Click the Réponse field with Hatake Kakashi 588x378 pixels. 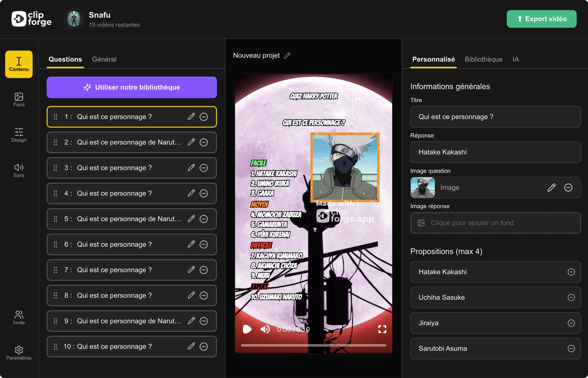(495, 152)
